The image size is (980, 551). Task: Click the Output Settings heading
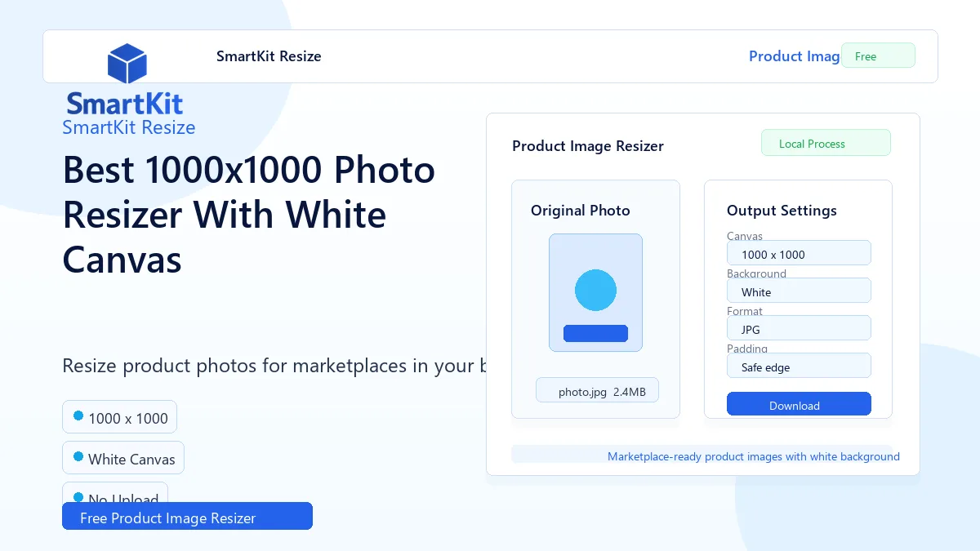point(782,211)
